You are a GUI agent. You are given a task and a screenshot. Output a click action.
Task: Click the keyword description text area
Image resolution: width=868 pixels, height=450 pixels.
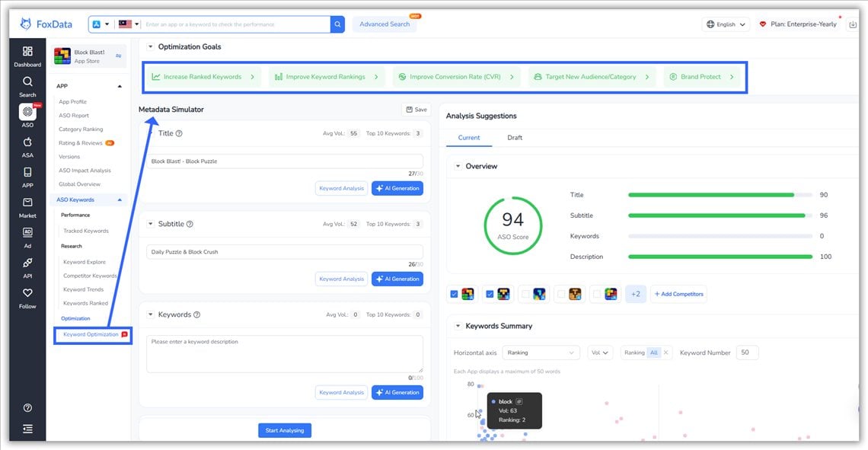[x=285, y=354]
